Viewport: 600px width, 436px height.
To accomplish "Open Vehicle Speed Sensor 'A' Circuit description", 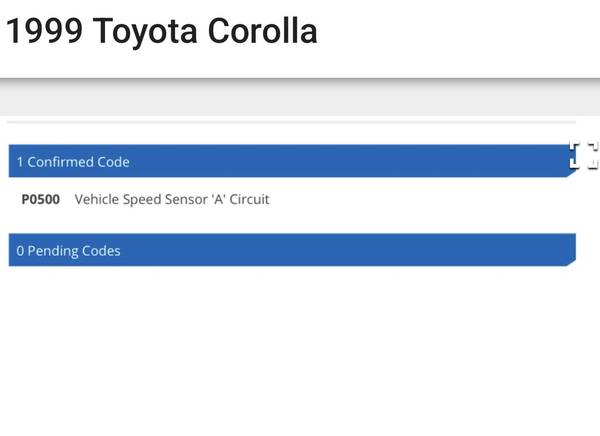I will coord(172,200).
